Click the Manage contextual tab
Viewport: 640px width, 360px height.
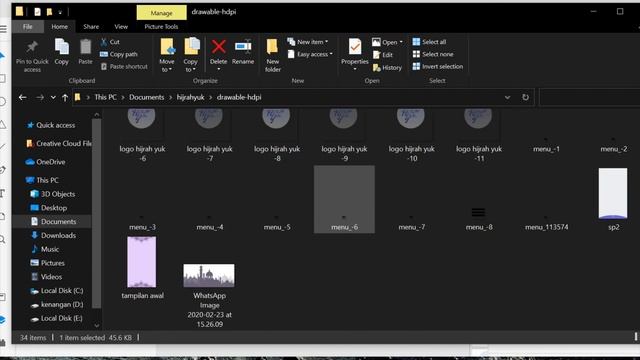coord(162,13)
